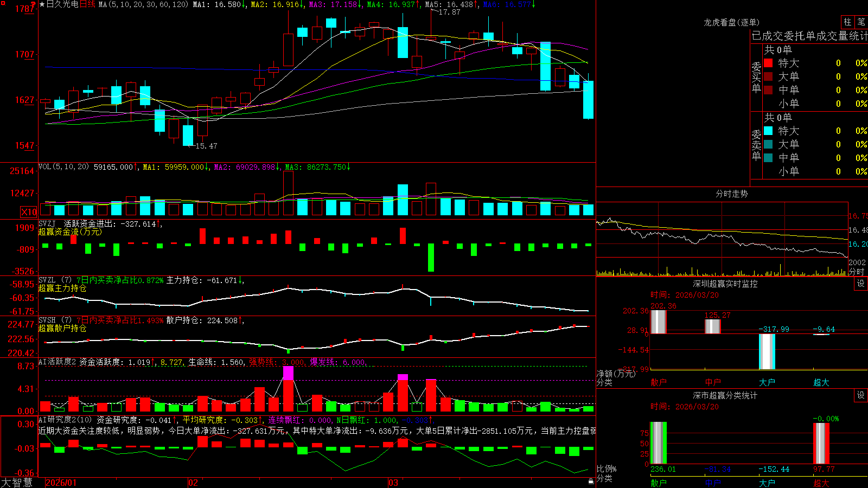
Task: Click the 15.47 low price annotation
Action: tap(206, 146)
